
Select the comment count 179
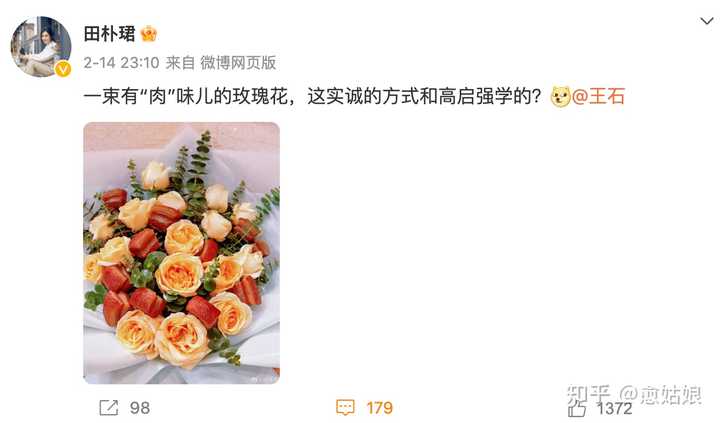tap(379, 408)
